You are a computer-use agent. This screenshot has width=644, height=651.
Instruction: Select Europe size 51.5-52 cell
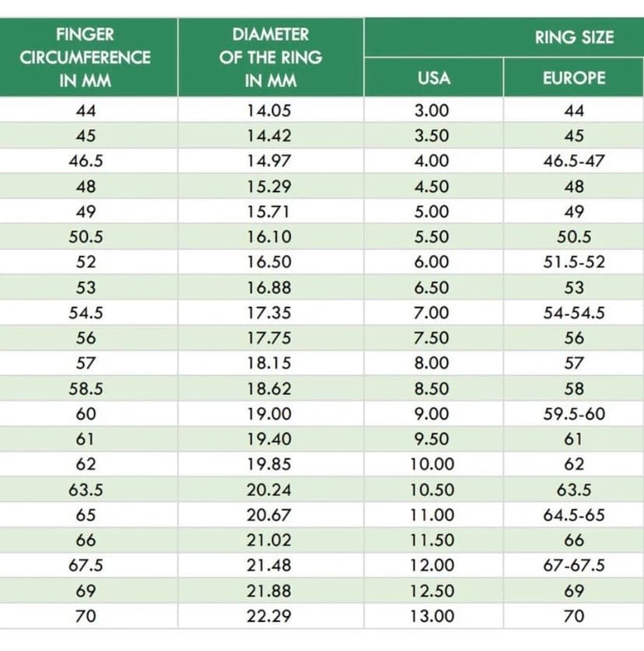coord(574,262)
